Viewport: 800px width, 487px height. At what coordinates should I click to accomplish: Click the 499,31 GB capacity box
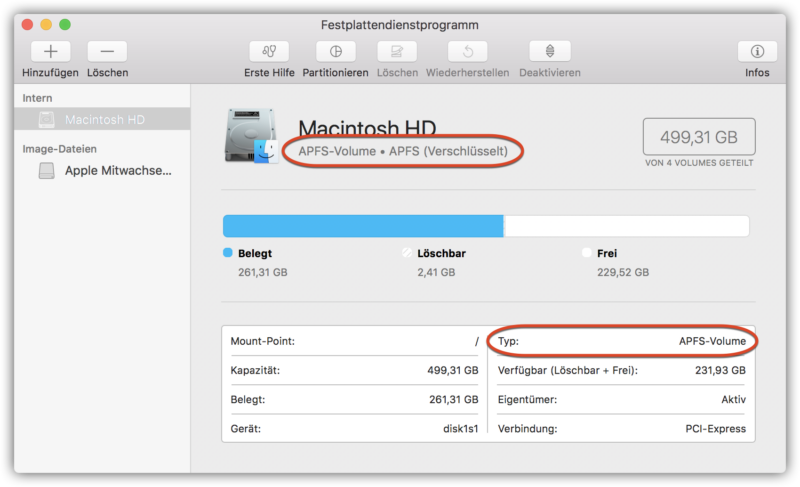point(699,137)
